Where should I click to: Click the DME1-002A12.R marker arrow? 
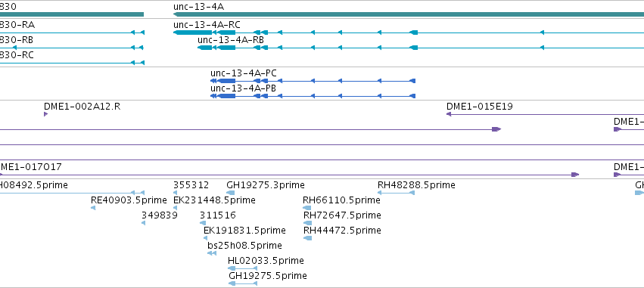click(46, 114)
